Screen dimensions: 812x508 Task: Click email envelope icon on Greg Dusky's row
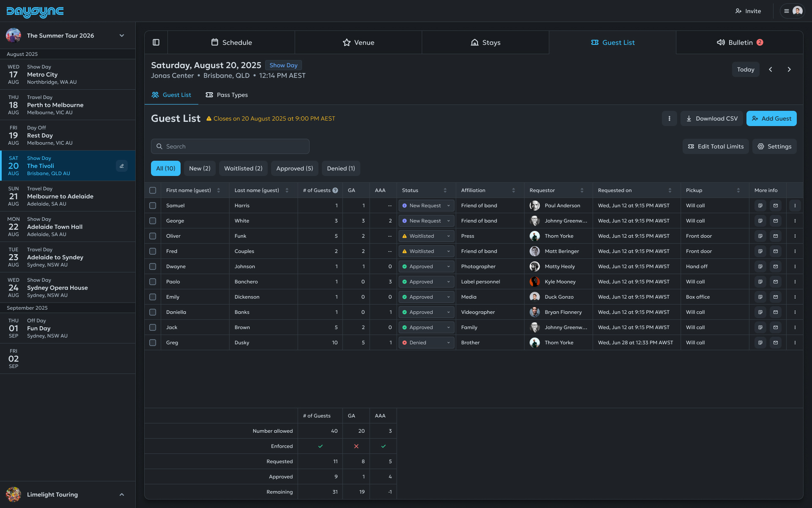pyautogui.click(x=775, y=343)
